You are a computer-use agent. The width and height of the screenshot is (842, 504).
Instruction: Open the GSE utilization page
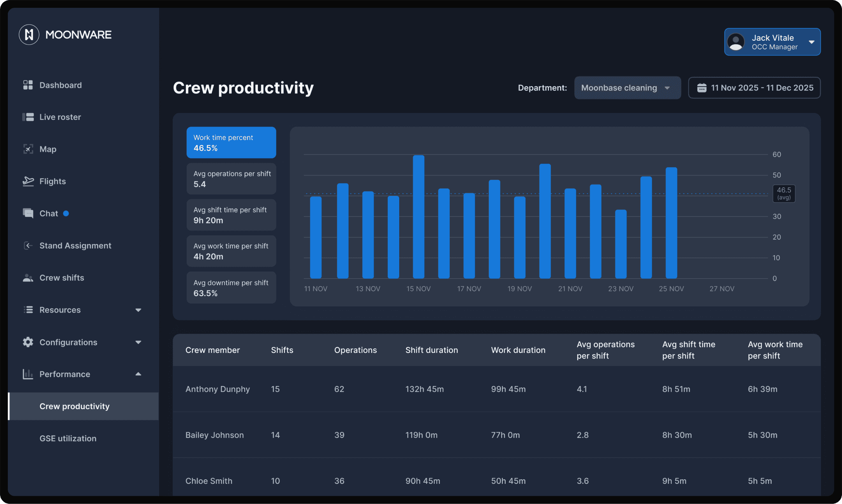[x=68, y=438]
